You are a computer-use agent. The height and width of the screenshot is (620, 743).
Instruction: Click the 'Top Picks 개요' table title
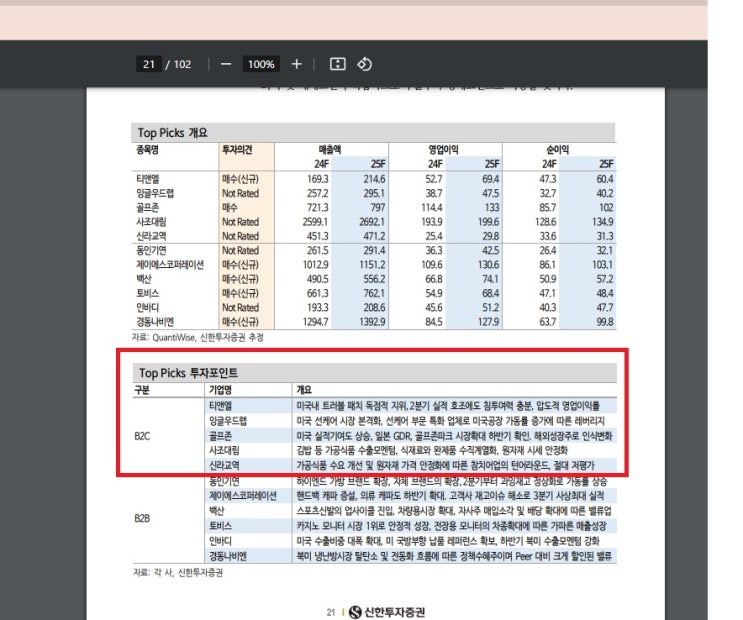[x=172, y=133]
